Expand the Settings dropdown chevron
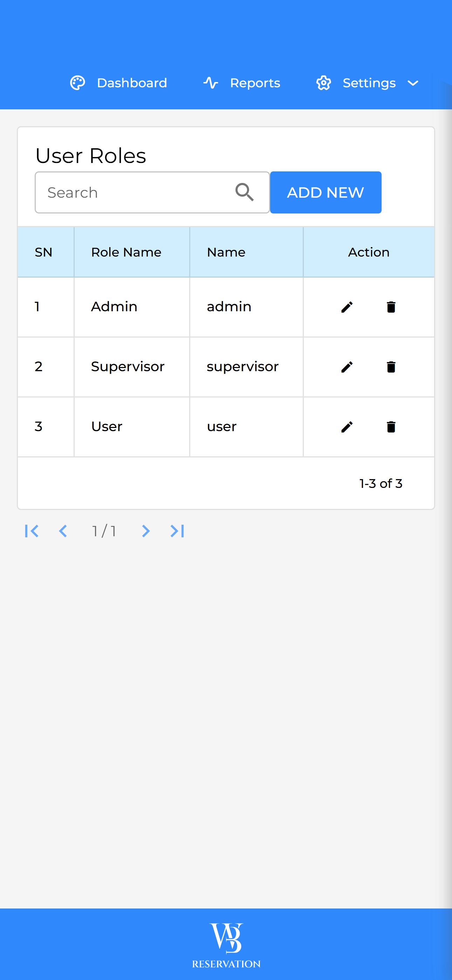This screenshot has width=452, height=980. [x=413, y=83]
